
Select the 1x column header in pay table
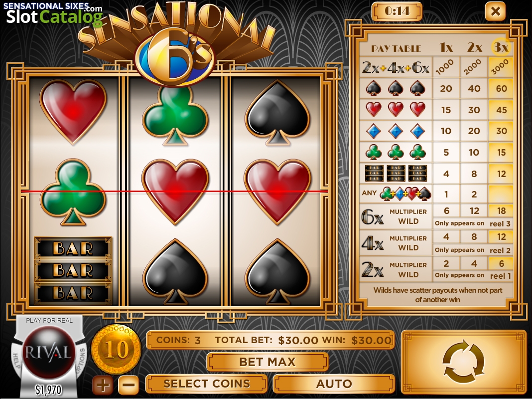click(x=446, y=47)
